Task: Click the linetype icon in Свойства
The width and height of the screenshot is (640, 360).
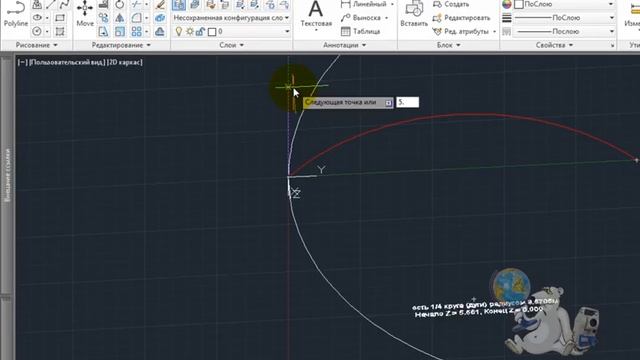Action: coord(507,31)
